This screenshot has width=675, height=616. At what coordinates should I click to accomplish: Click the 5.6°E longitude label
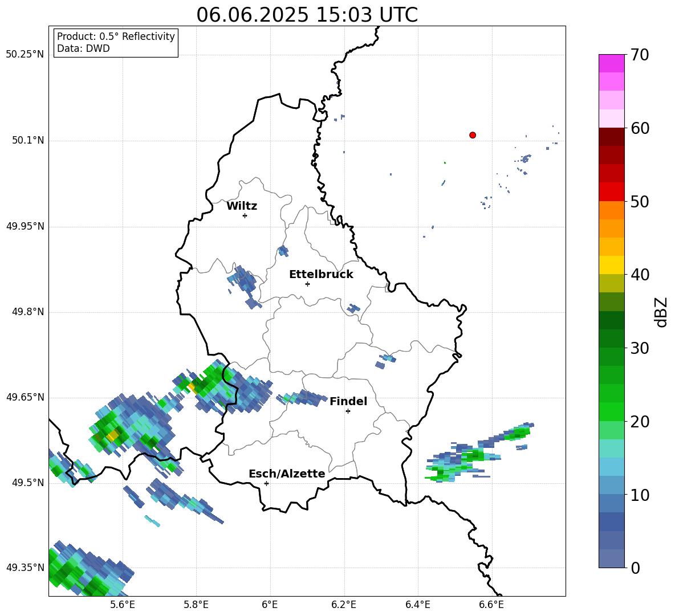pos(122,605)
